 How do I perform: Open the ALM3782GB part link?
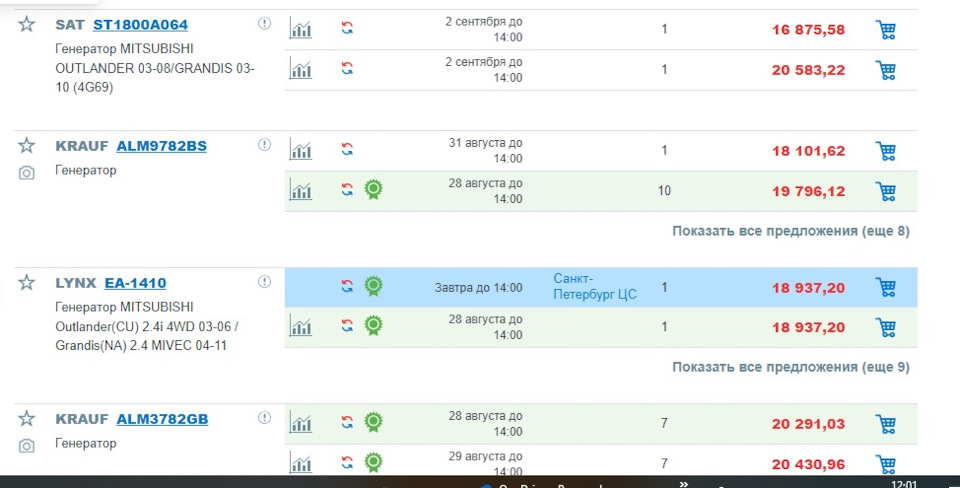162,419
